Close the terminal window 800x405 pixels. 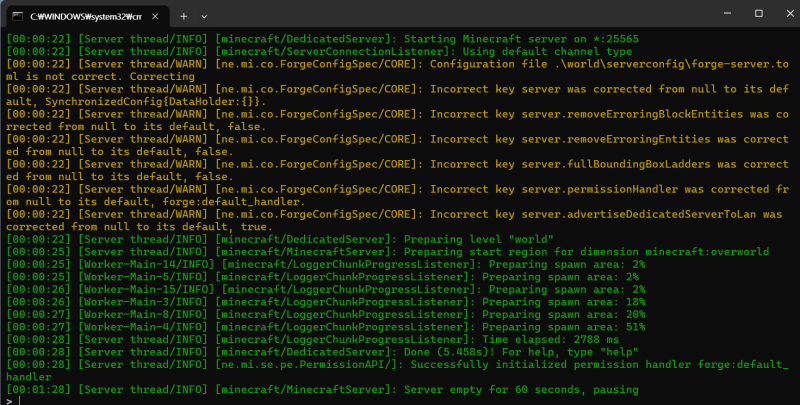point(790,13)
